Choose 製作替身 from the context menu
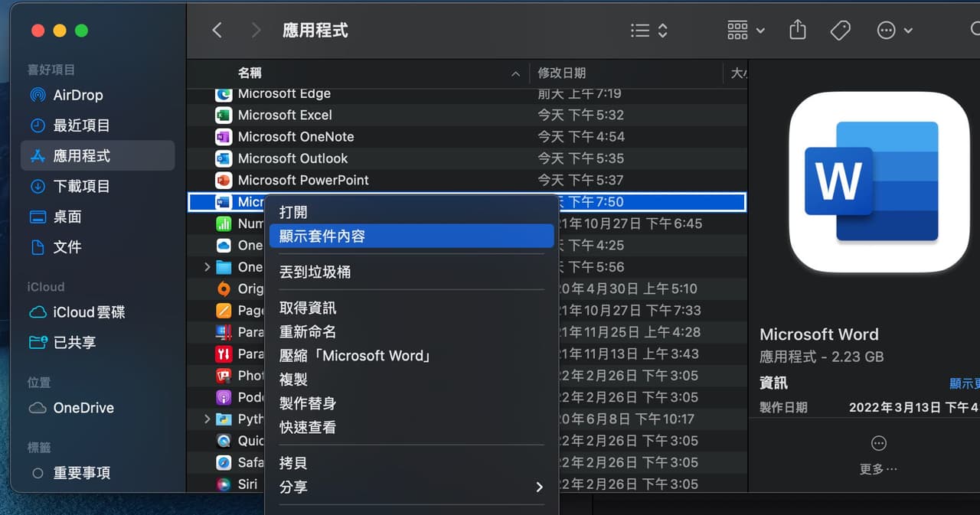This screenshot has width=980, height=515. (x=411, y=403)
